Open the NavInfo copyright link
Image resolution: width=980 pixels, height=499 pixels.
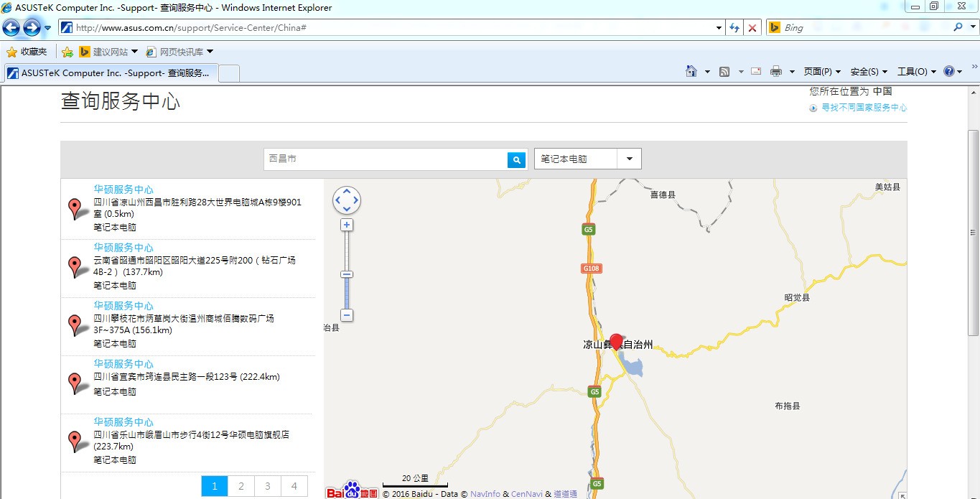pos(485,494)
